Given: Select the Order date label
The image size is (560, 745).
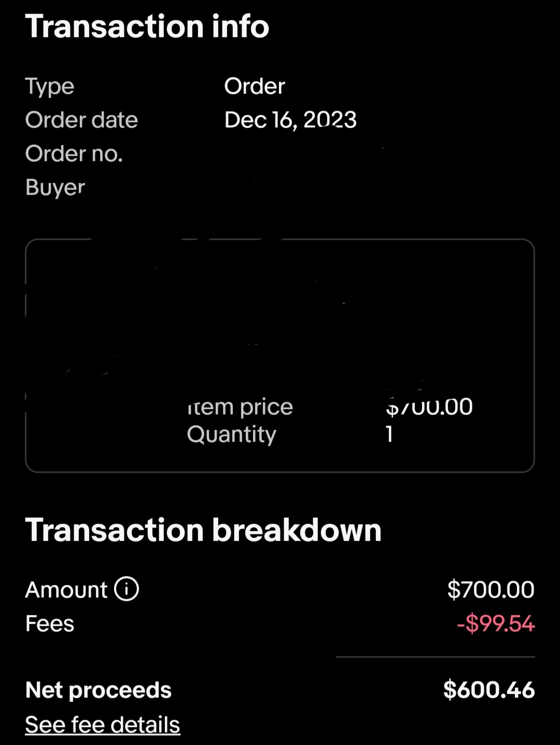Looking at the screenshot, I should tap(81, 120).
